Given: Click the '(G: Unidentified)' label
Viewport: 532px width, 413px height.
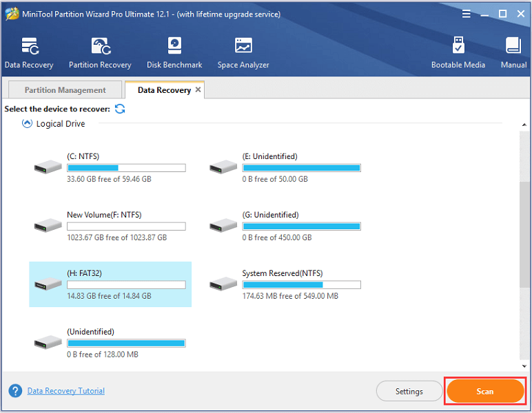Looking at the screenshot, I should click(x=270, y=215).
